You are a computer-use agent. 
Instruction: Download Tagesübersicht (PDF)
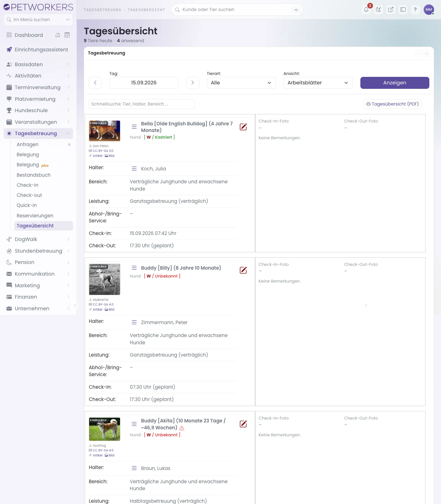pos(392,104)
